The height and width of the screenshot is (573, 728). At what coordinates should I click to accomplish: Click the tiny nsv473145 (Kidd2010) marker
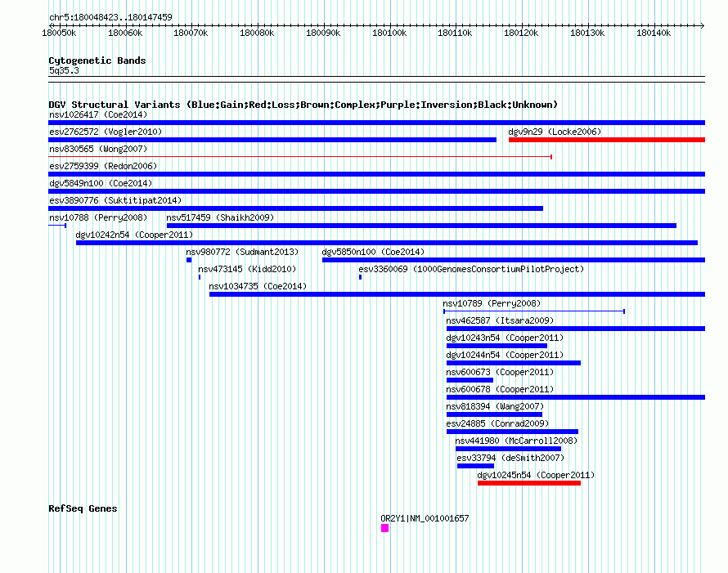coord(200,277)
